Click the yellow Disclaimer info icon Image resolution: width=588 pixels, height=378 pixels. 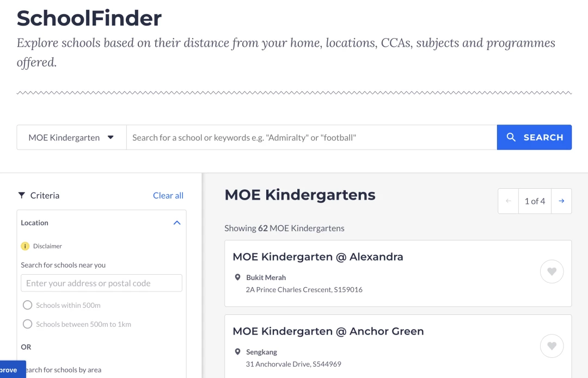(25, 246)
